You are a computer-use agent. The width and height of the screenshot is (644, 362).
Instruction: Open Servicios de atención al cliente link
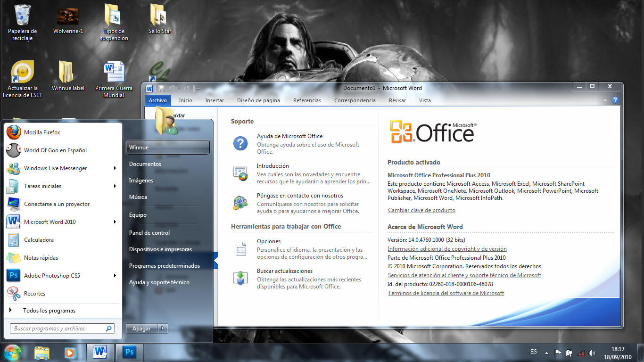click(464, 275)
